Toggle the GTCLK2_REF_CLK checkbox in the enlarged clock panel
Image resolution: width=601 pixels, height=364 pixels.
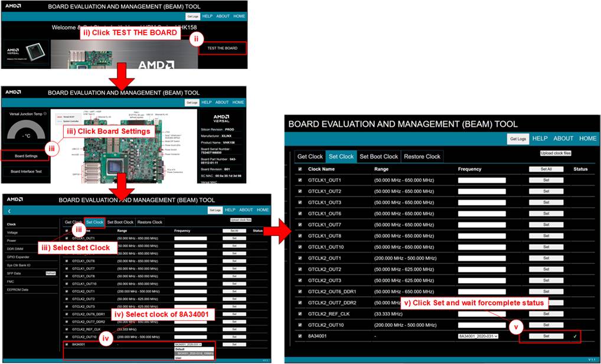coord(300,314)
